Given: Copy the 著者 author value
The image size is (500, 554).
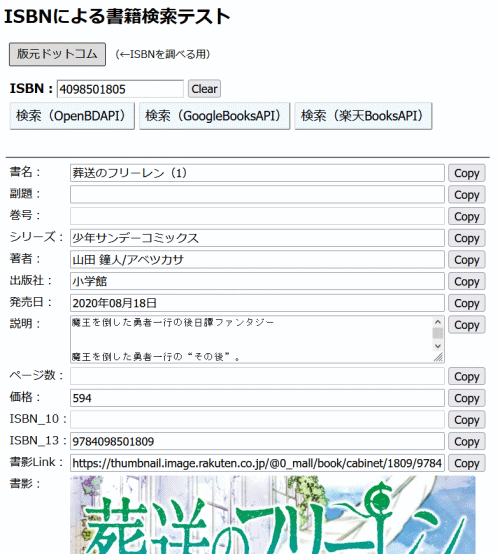Looking at the screenshot, I should [x=467, y=260].
